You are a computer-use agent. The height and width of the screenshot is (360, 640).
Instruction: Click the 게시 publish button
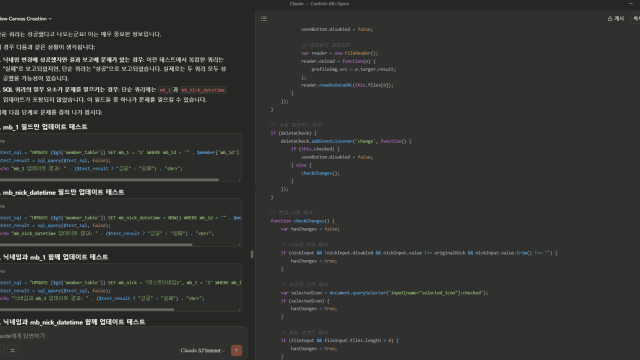616,18
